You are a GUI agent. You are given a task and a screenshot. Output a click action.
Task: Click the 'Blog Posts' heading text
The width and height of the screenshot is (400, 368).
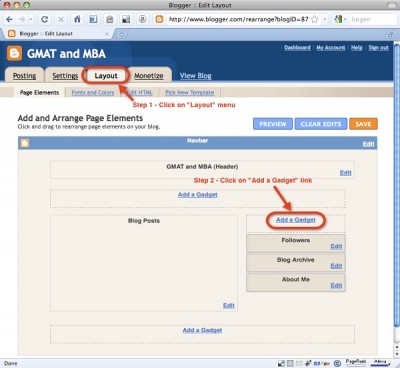coord(144,221)
